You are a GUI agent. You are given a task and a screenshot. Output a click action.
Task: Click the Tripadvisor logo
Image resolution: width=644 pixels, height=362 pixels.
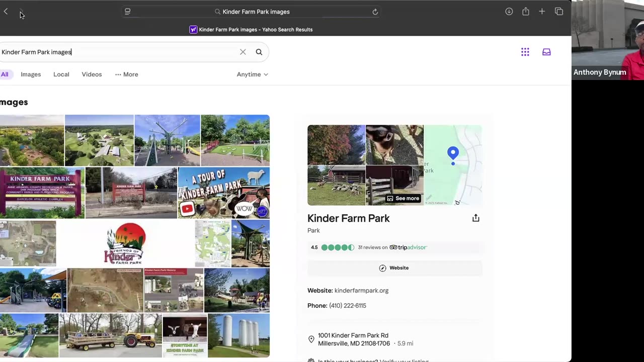409,247
